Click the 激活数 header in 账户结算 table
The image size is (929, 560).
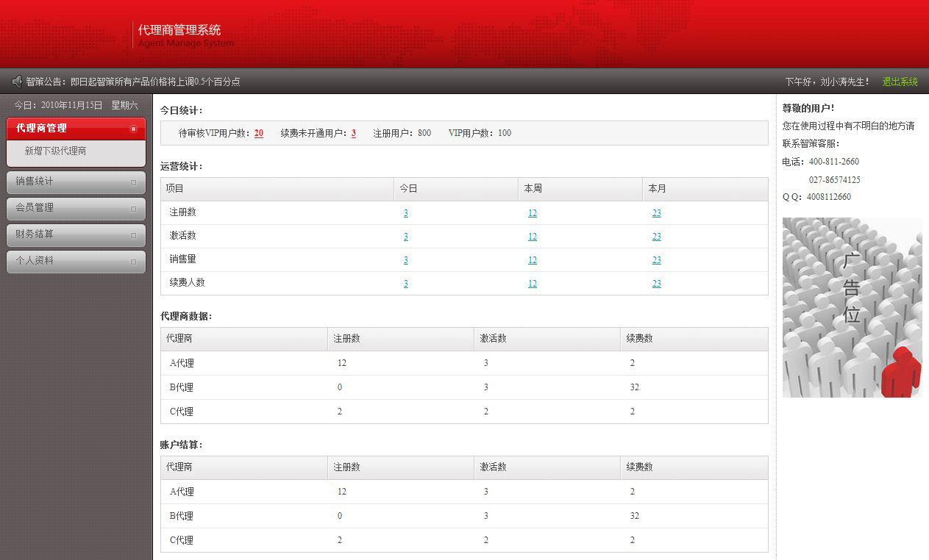coord(547,467)
